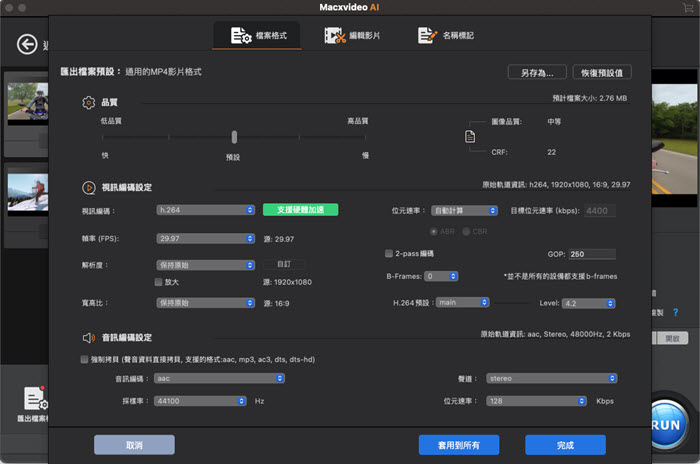
Task: Click the 原始軌道資訊 aac Stereo info text
Action: pyautogui.click(x=555, y=334)
